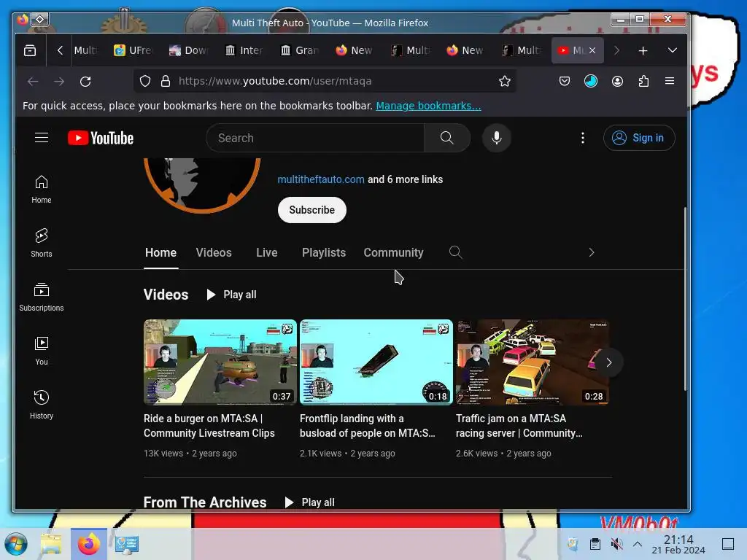
Task: Click the channel avatar image
Action: [x=202, y=185]
